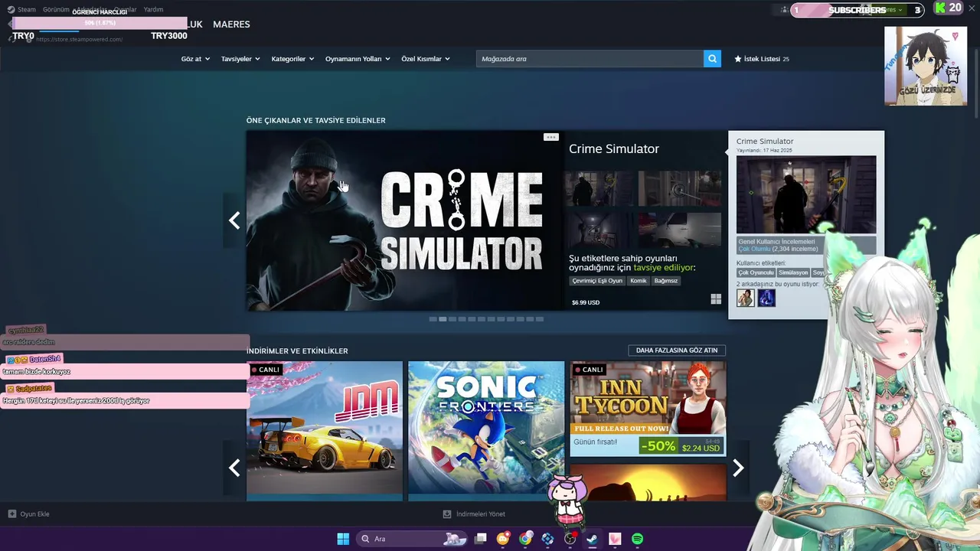The height and width of the screenshot is (551, 980).
Task: Expand Özel Kısımlar dropdown
Action: [426, 59]
